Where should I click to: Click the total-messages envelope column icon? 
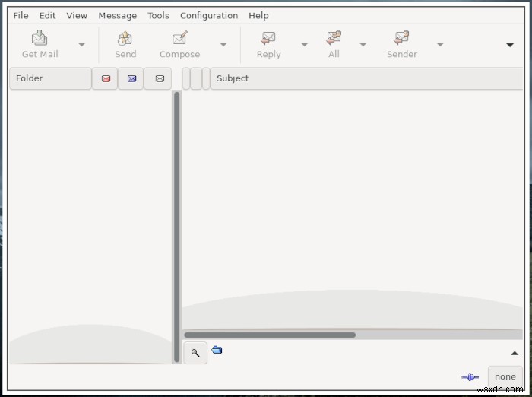point(160,78)
